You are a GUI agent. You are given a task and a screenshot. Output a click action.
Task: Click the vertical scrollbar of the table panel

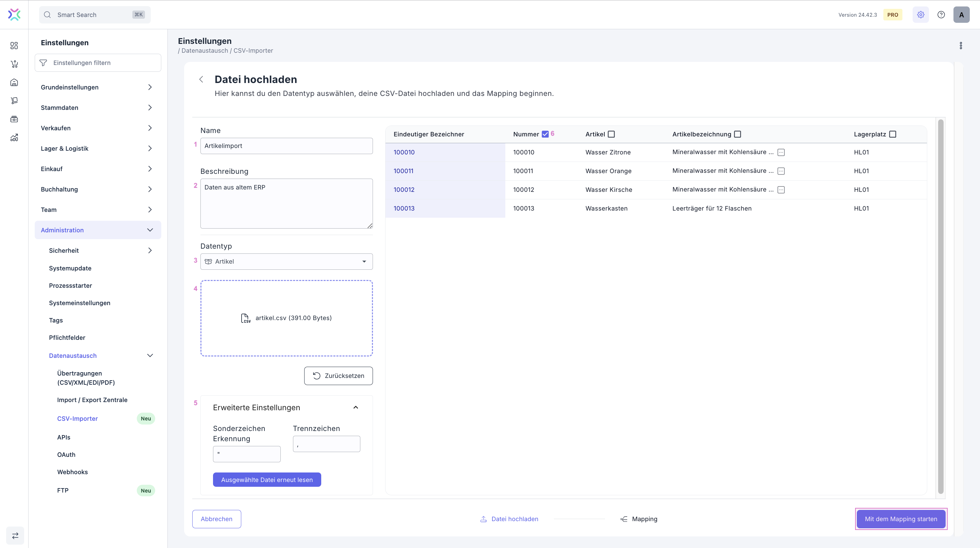tap(941, 304)
